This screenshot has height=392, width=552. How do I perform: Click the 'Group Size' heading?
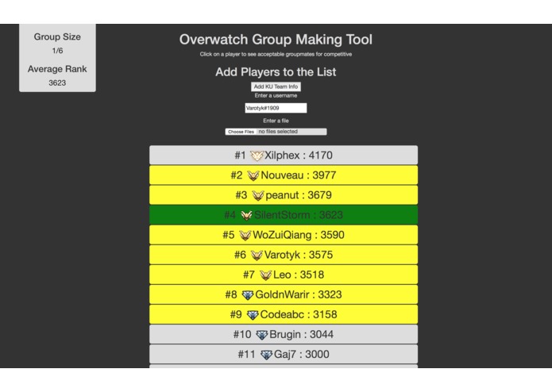click(x=57, y=37)
